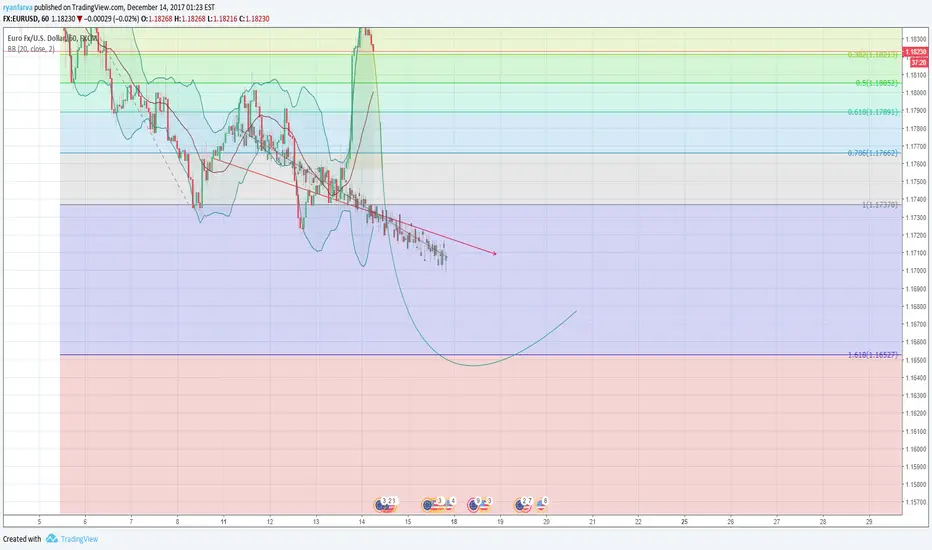932x550 pixels.
Task: Select the green projected curve near its bottom
Action: (x=474, y=364)
